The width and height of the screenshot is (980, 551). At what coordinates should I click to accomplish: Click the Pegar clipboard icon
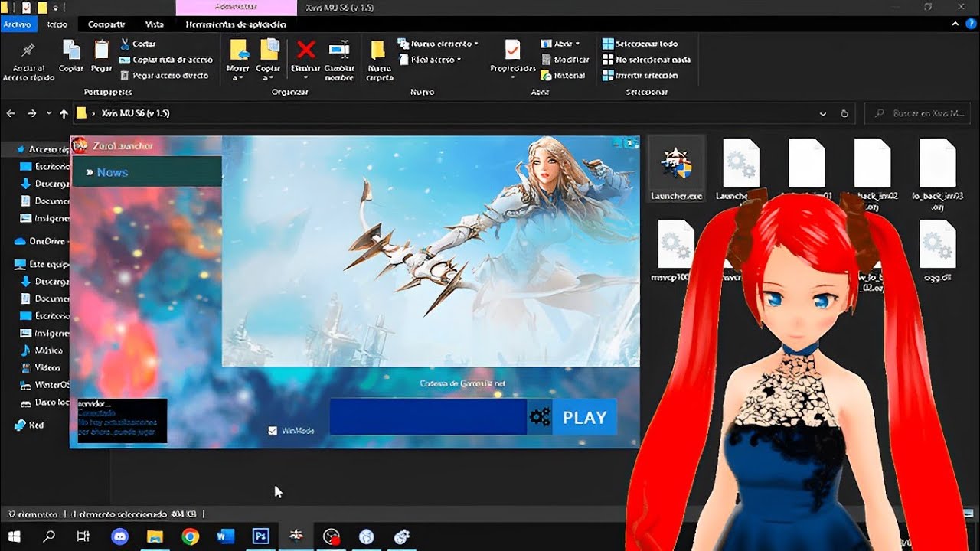click(x=101, y=51)
